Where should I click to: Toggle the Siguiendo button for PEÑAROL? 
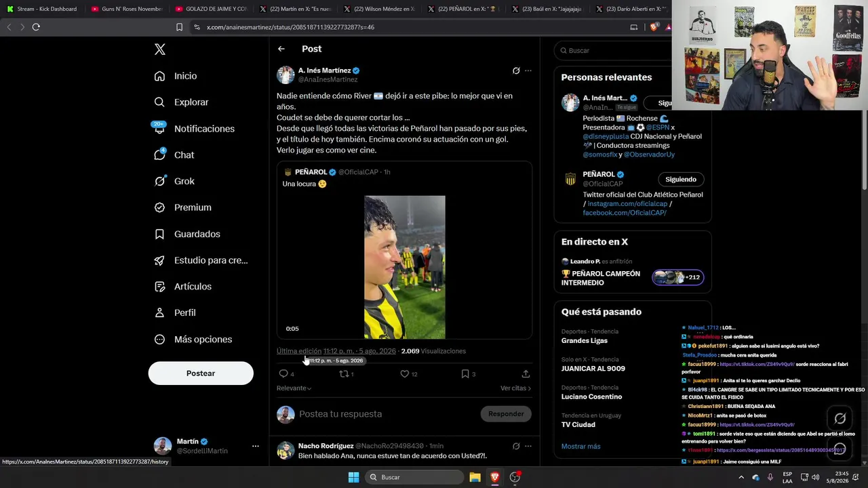coord(681,180)
